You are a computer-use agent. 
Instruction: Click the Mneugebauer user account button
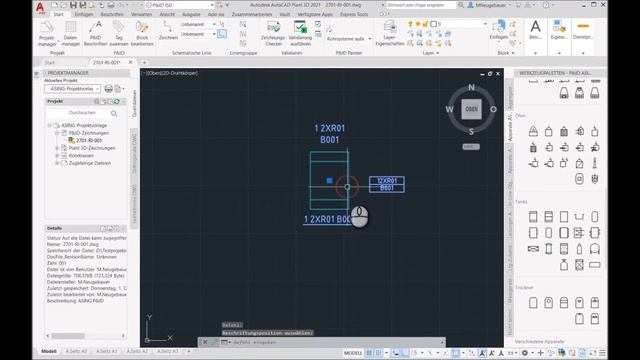pos(488,5)
